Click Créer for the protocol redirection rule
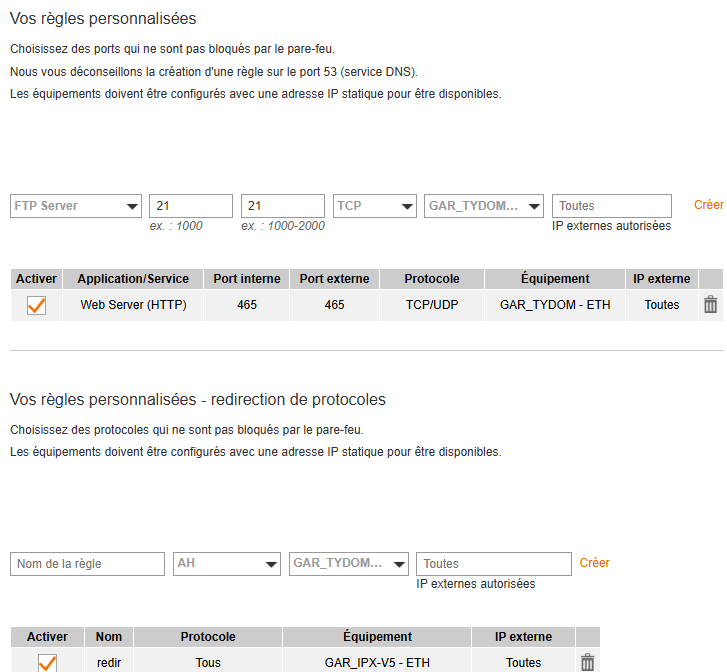 pos(594,563)
